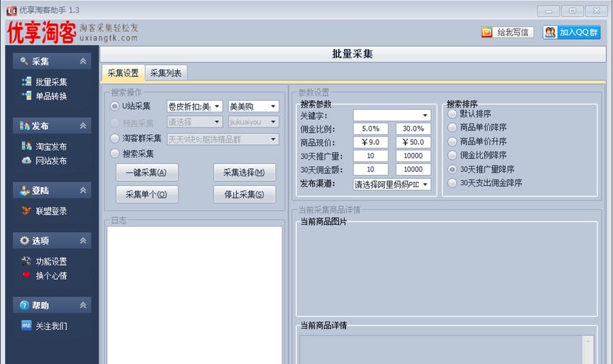Open 淘宝发布 menu item
This screenshot has height=364, width=613.
pos(51,146)
